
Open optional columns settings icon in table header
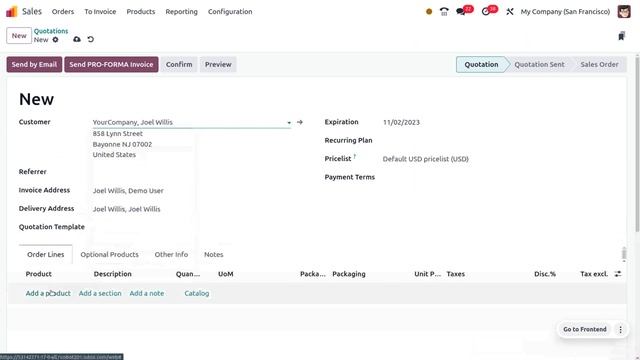click(618, 274)
